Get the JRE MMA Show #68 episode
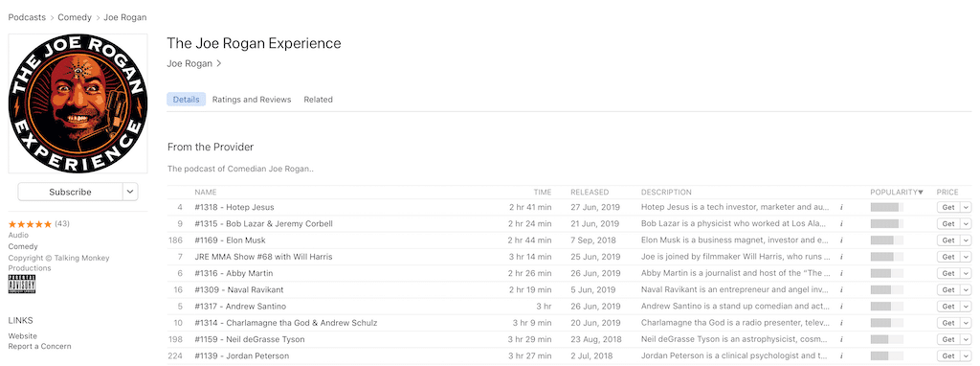The width and height of the screenshot is (980, 366). (x=948, y=257)
